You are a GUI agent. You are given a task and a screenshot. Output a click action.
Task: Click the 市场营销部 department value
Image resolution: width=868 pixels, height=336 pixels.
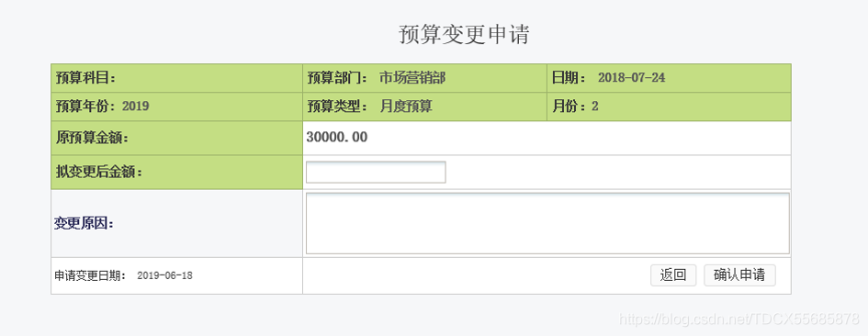click(x=412, y=78)
